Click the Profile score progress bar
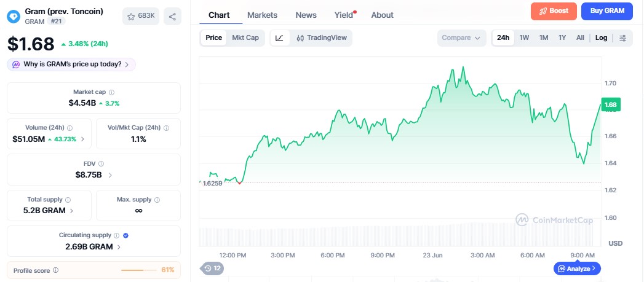Viewport: 644px width, 282px height. (x=139, y=270)
